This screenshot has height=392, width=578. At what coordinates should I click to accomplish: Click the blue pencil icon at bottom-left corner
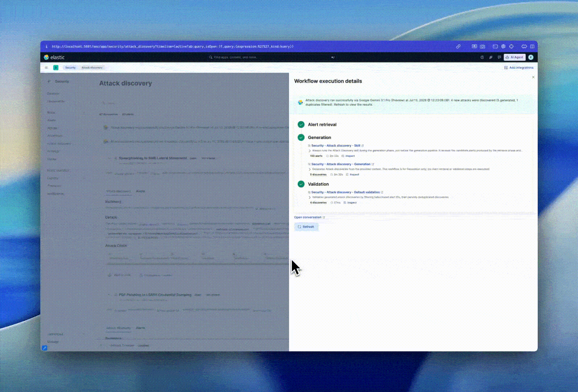click(x=44, y=348)
